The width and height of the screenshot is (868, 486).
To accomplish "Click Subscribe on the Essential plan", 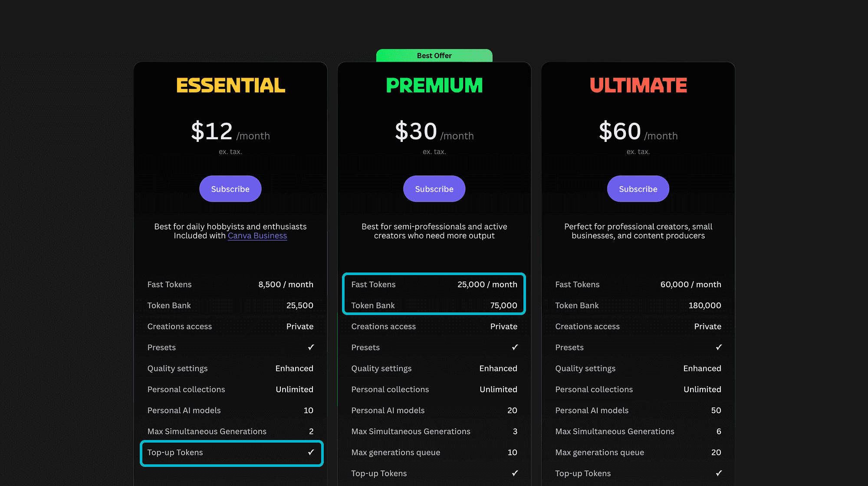I will (230, 189).
